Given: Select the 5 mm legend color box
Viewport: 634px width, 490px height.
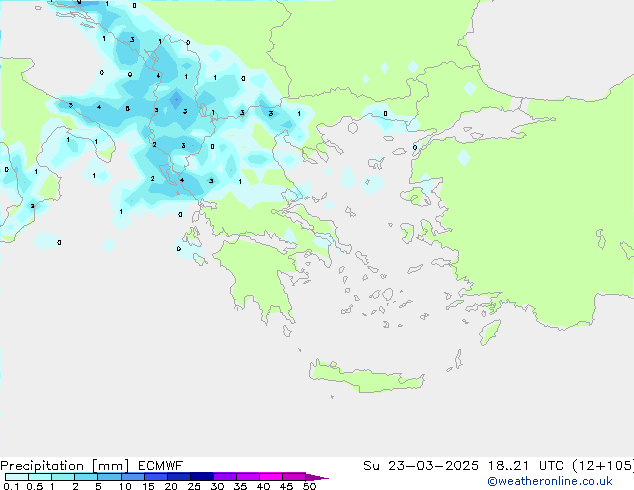Looking at the screenshot, I should point(109,477).
